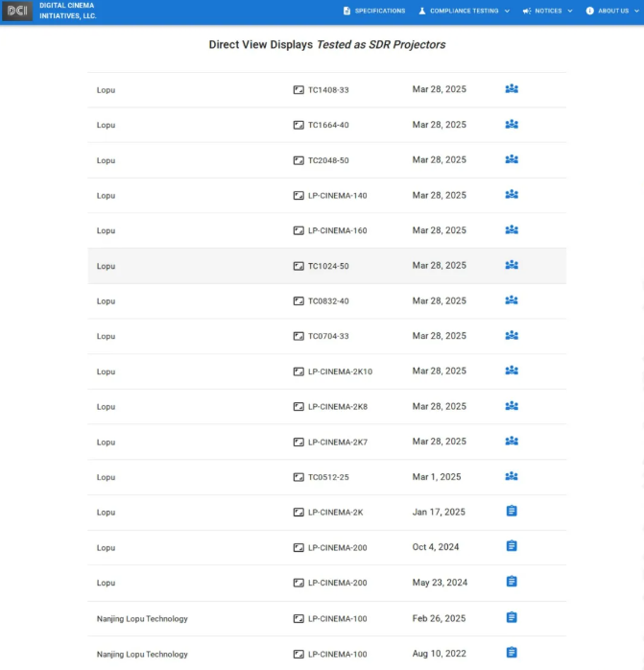The height and width of the screenshot is (670, 644).
Task: Click group icon for TC0512-25 row
Action: [x=512, y=476]
